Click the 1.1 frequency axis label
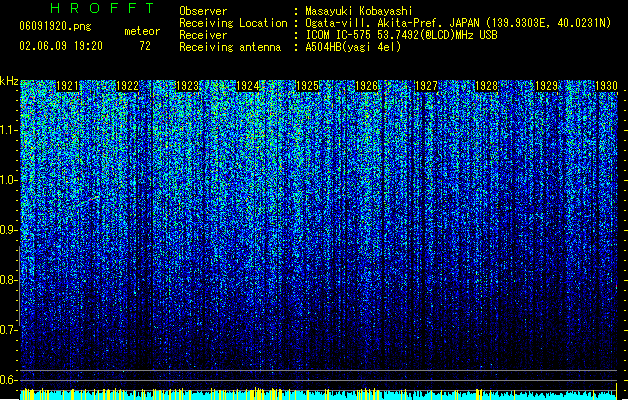The image size is (629, 400). tap(9, 130)
